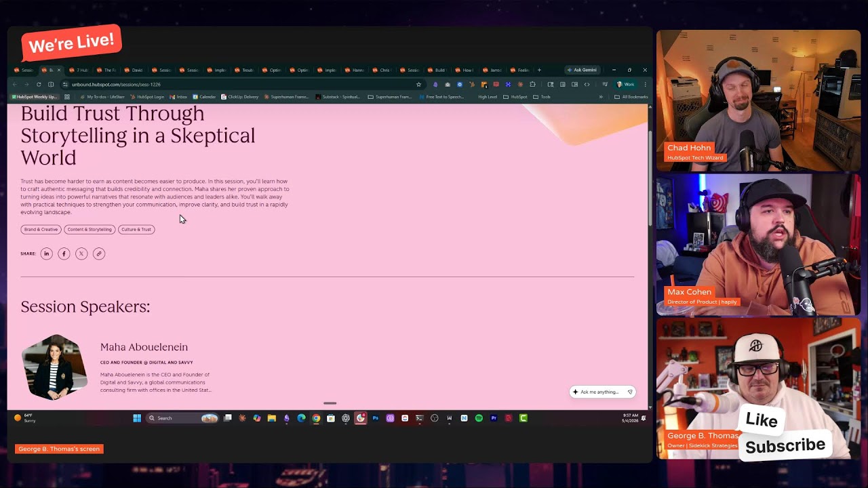Select the Brand & Creative tag

(41, 230)
